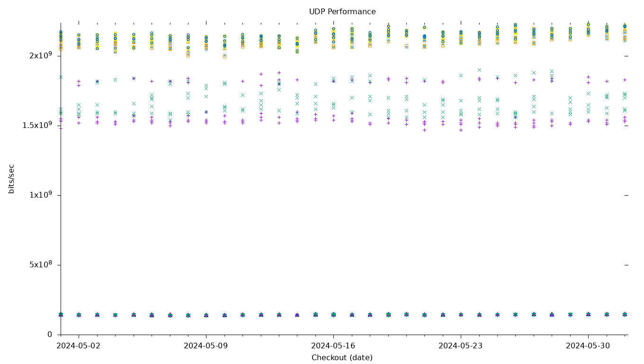This screenshot has height=364, width=644.
Task: Click the 2024-05-02 date label
Action: (79, 346)
